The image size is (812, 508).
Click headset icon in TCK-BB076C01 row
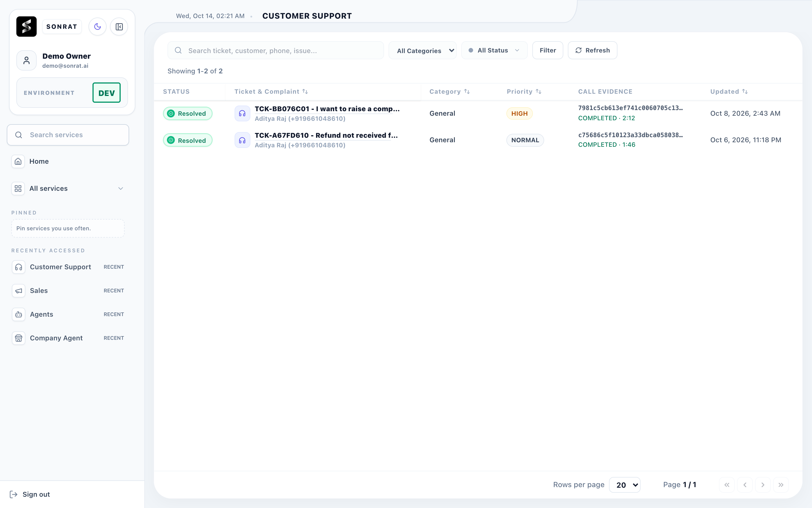coord(242,113)
